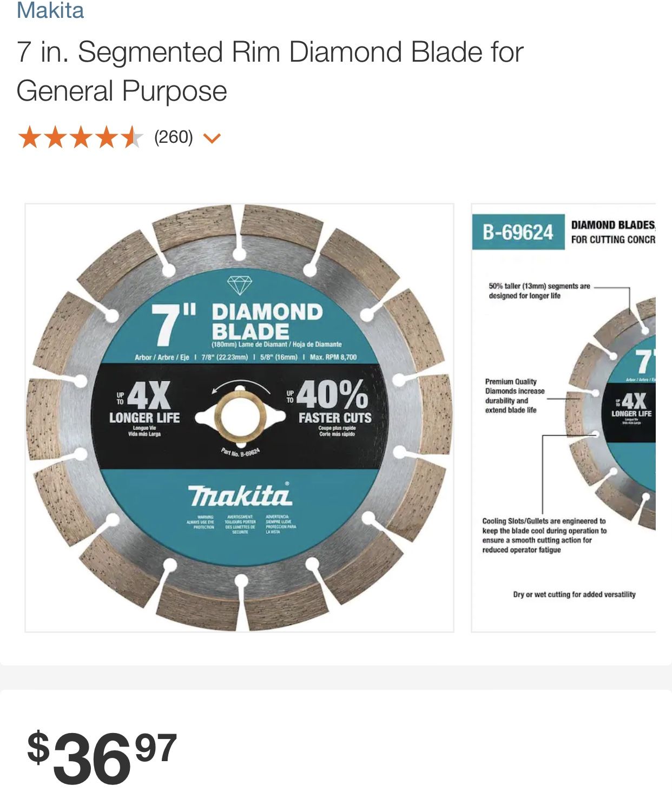Click the "50% taller (13mm) segments" callout
This screenshot has height=812, width=672.
pos(539,291)
